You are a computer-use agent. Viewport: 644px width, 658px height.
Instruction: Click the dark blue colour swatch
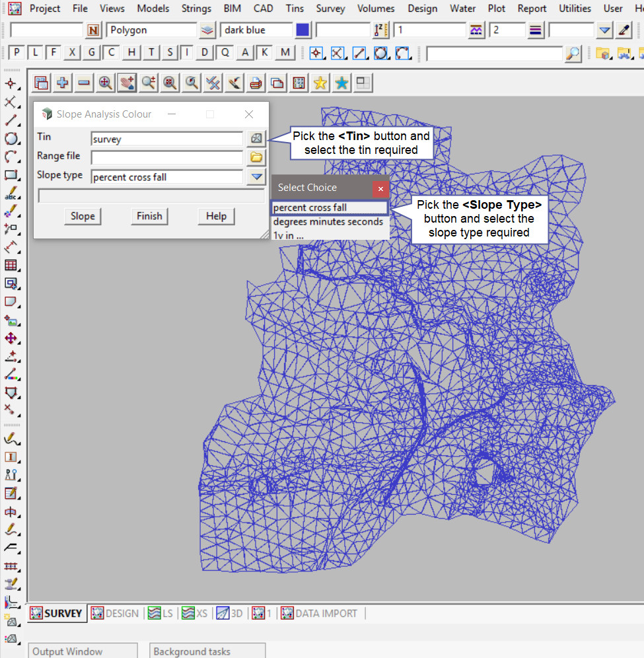[303, 30]
